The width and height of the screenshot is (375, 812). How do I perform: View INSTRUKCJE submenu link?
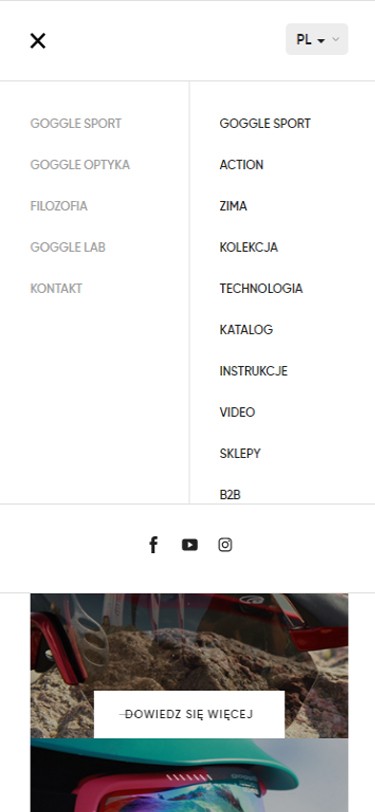(253, 371)
